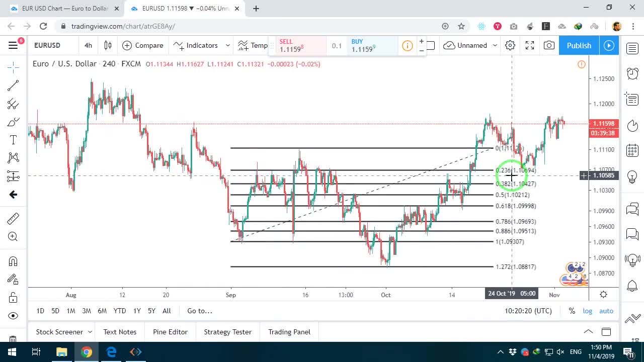Toggle the log scale option
Screen dimensions: 644x362
(588, 311)
